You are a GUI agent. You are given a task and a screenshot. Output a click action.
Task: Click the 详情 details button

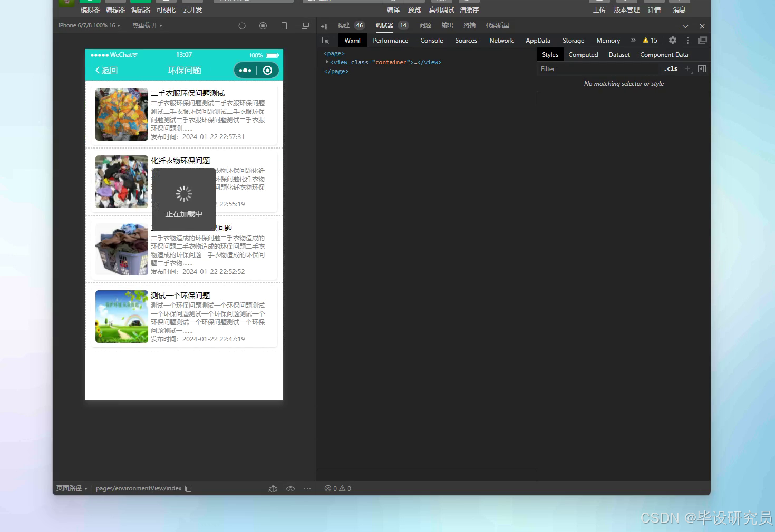coord(654,9)
